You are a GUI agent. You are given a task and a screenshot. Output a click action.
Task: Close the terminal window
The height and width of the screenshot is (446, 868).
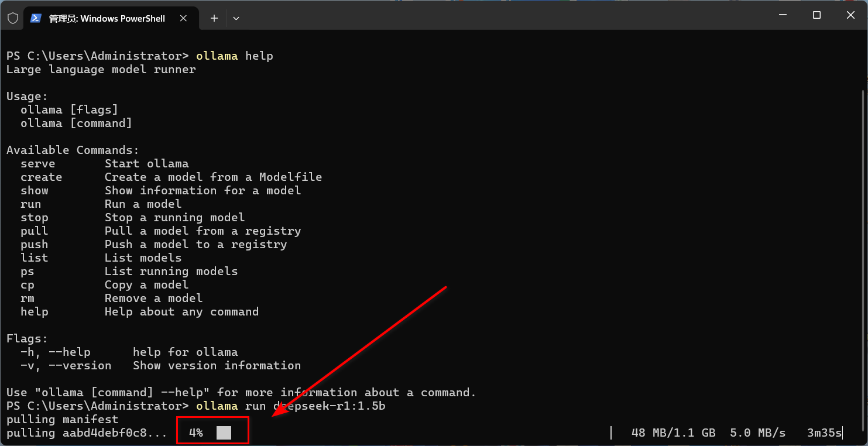pyautogui.click(x=850, y=15)
